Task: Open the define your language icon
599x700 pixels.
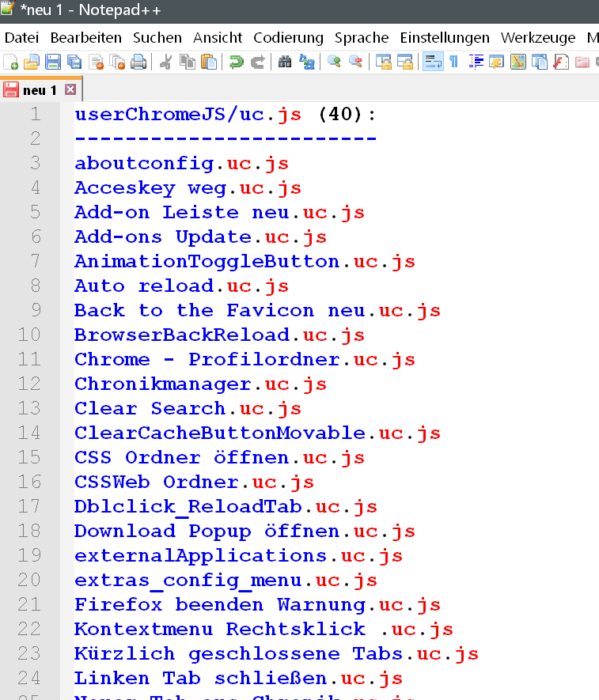Action: pyautogui.click(x=496, y=62)
